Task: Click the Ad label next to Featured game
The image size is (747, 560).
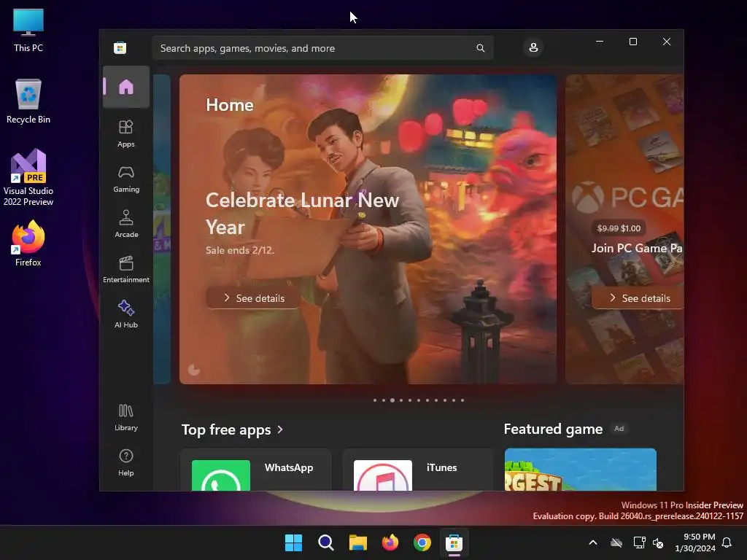Action: pos(619,429)
